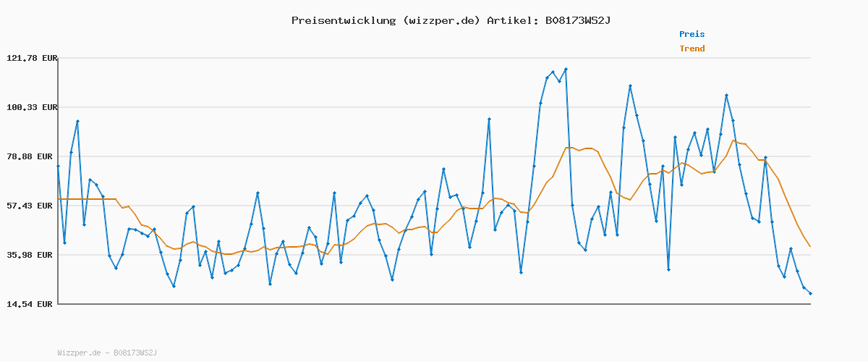Select the Preis legend entry
This screenshot has width=868, height=362.
click(692, 34)
